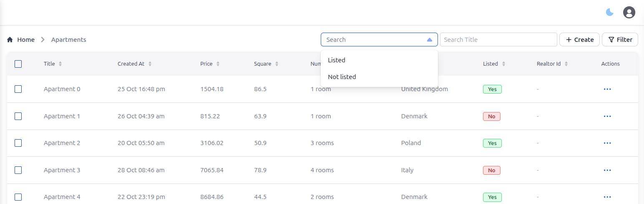Viewport: 644px width, 204px height.
Task: Sort by Title column arrows
Action: pyautogui.click(x=60, y=64)
